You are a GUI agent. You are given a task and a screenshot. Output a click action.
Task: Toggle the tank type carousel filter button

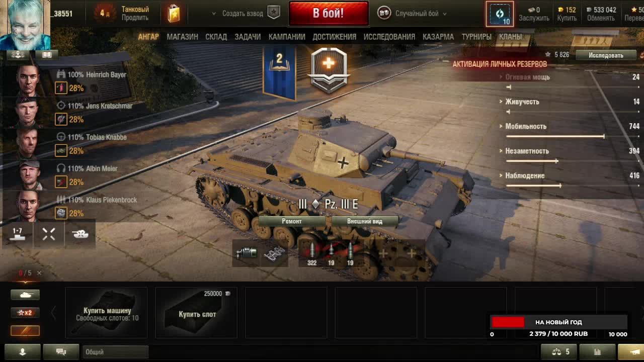pyautogui.click(x=25, y=295)
